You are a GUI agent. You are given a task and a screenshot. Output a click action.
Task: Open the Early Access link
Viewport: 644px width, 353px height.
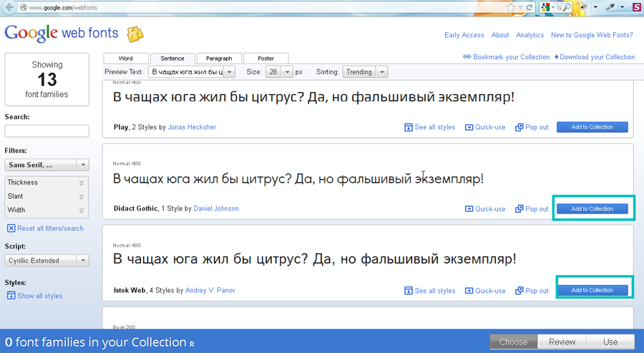tap(464, 35)
